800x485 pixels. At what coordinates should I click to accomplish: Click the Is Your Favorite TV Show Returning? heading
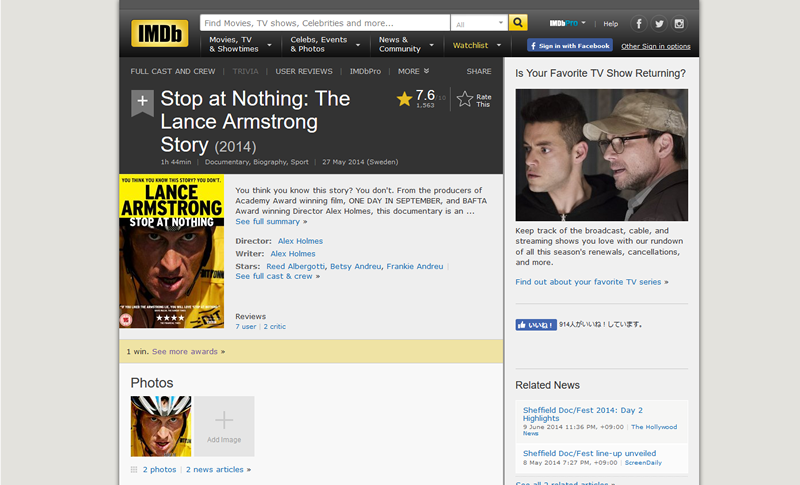click(x=601, y=73)
